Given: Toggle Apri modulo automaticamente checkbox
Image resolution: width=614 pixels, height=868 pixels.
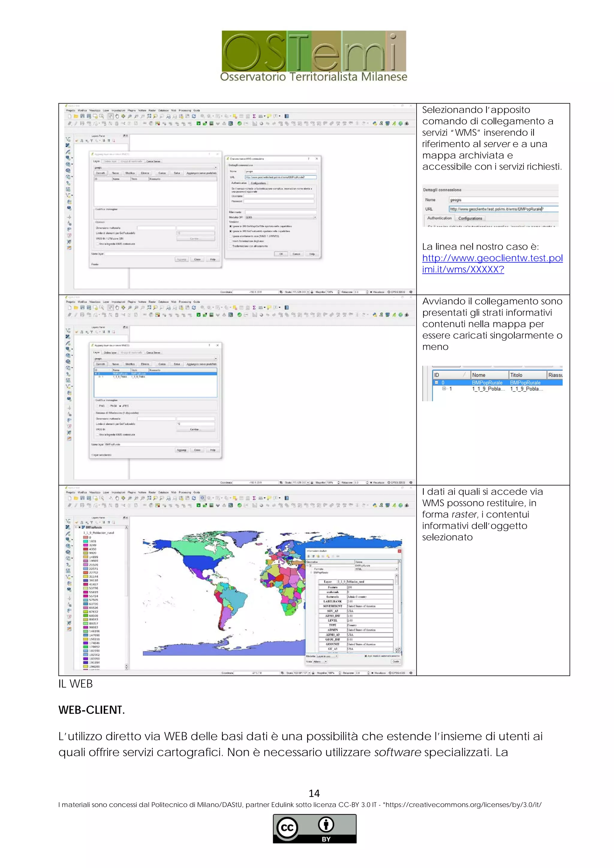Looking at the screenshot, I should tap(366, 656).
